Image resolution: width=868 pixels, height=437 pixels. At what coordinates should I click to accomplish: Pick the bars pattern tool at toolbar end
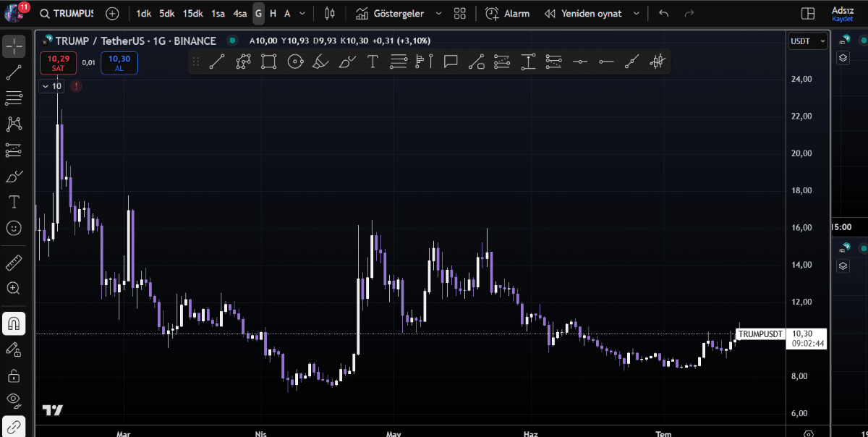tap(657, 61)
